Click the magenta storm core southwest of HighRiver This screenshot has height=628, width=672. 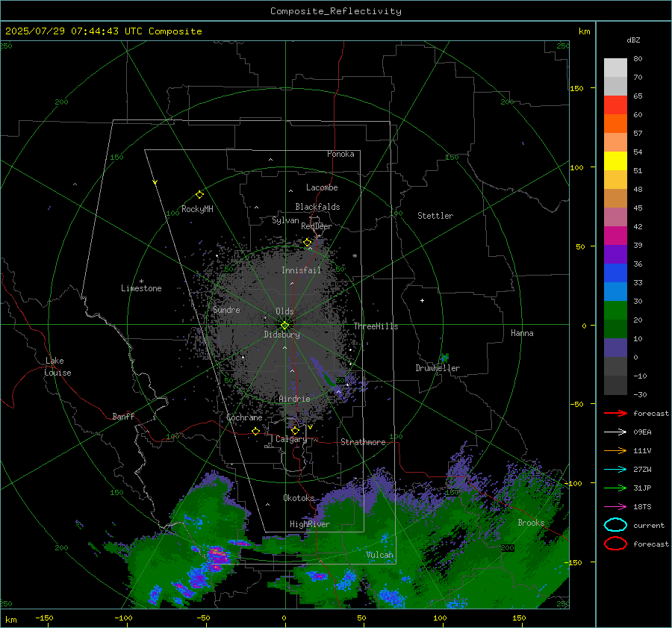[x=218, y=556]
